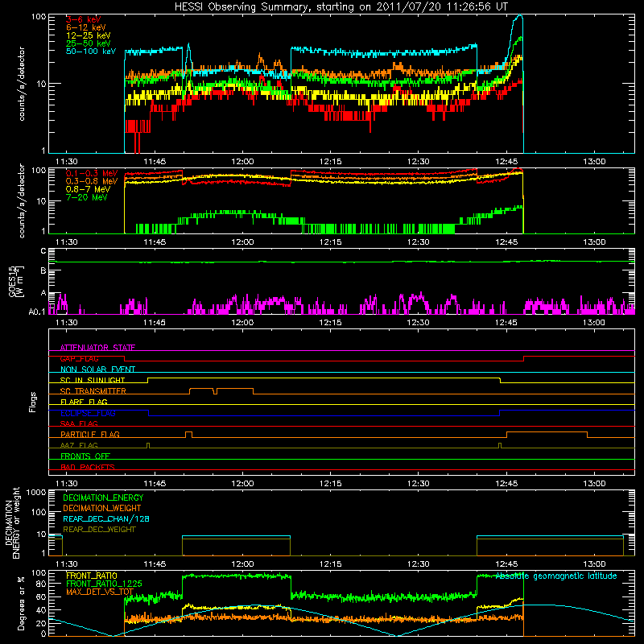Click the SAA_FLAG label
The image size is (644, 644).
click(79, 423)
